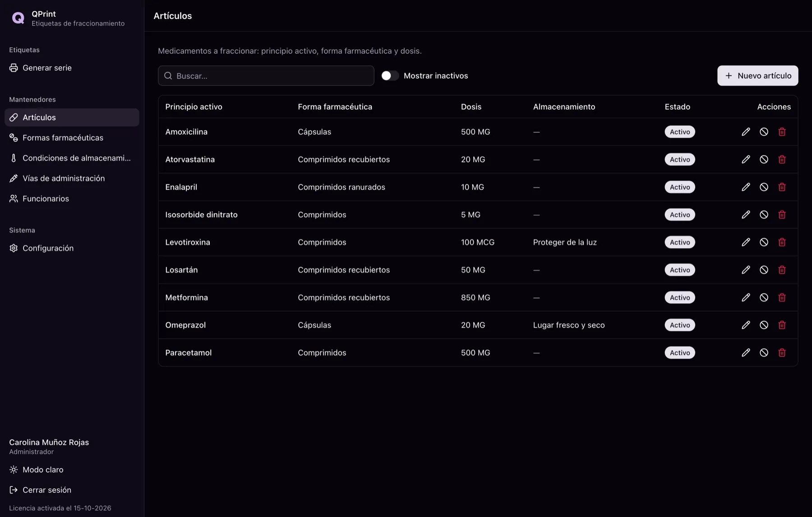Screen dimensions: 812x517
Task: Navigate to Vías de administración
Action: tap(72, 178)
